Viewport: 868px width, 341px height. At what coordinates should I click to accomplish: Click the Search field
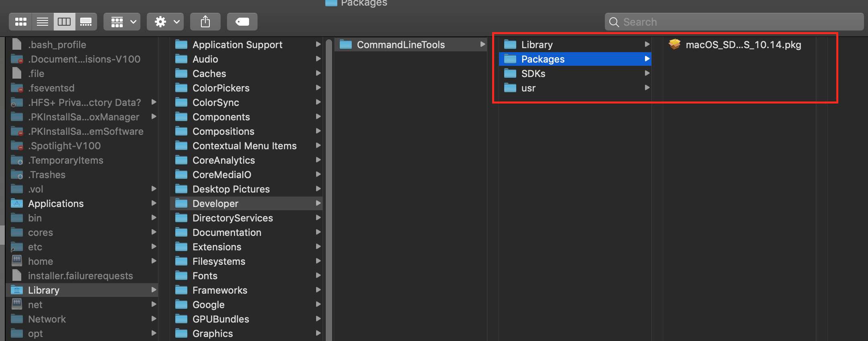point(734,22)
